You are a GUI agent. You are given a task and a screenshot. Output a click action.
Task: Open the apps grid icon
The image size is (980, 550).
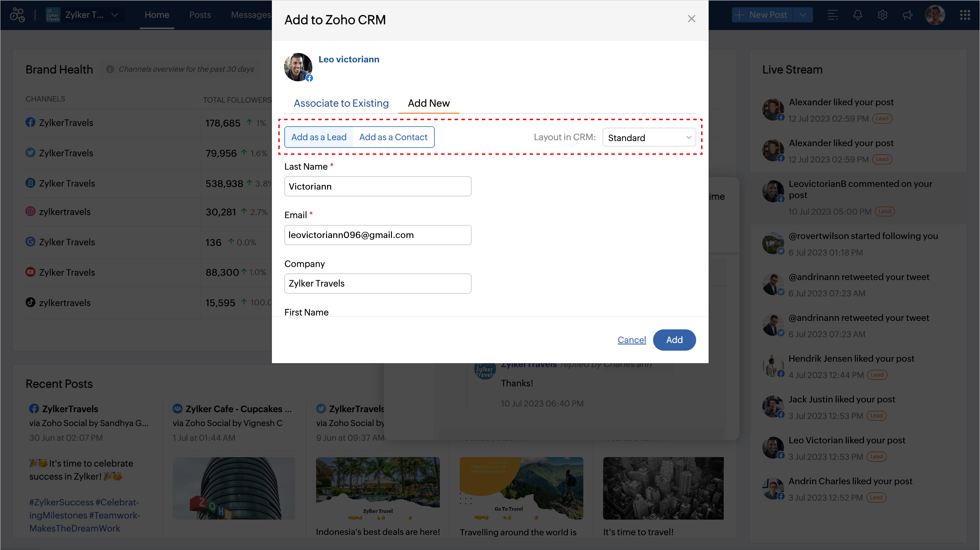point(965,15)
